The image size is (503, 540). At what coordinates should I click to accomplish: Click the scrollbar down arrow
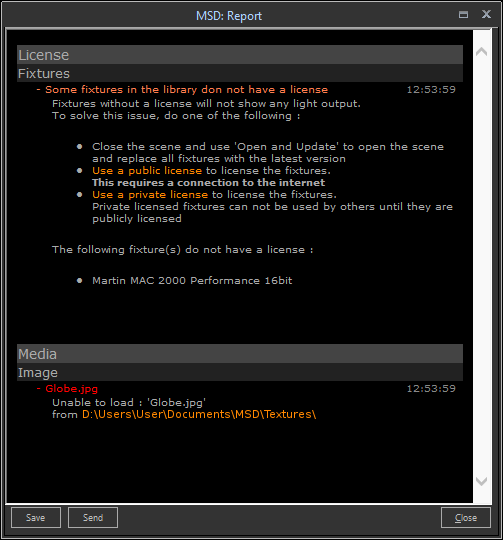pos(481,481)
